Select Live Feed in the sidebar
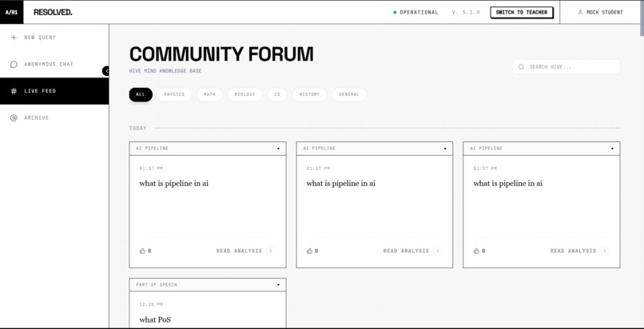Image resolution: width=644 pixels, height=329 pixels. tap(54, 91)
